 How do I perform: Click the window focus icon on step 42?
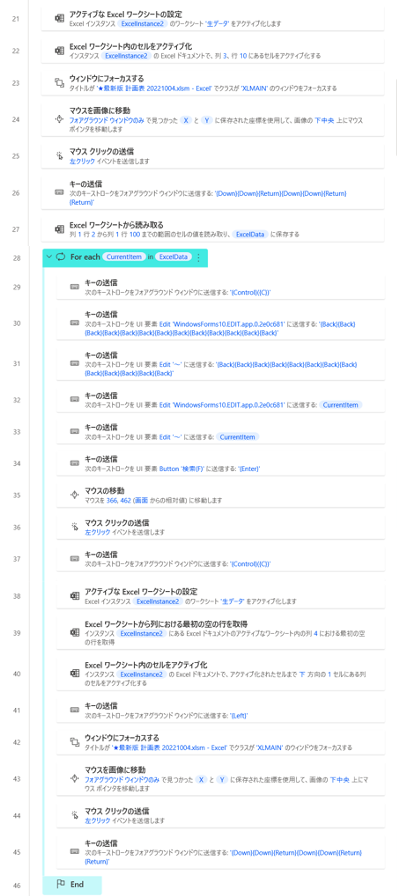click(74, 742)
